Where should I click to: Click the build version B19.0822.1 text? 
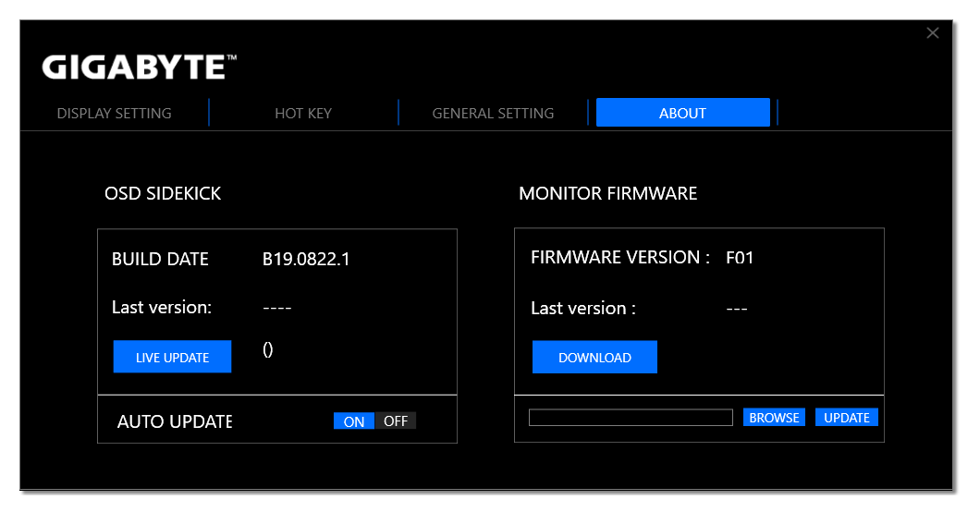[x=306, y=259]
